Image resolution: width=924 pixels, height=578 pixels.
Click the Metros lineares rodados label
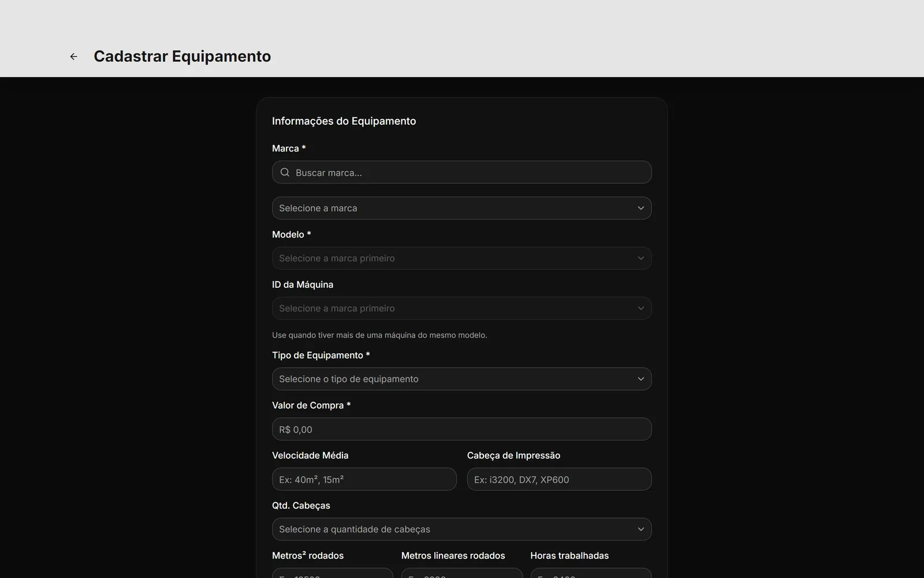[x=453, y=555]
